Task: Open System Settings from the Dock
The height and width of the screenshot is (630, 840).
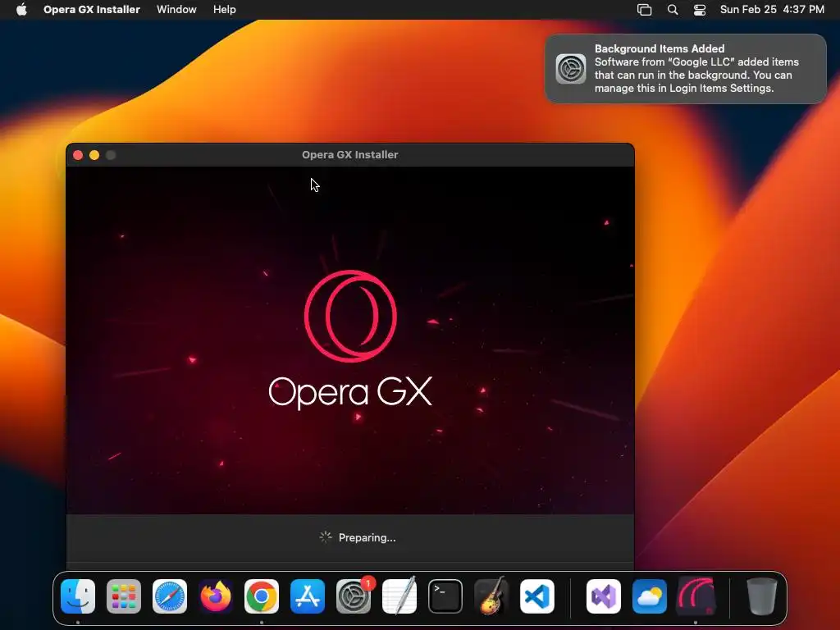Action: (354, 596)
